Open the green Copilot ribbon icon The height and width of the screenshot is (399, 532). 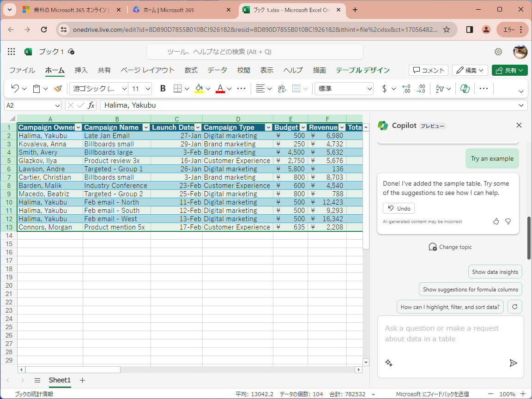[x=465, y=88]
